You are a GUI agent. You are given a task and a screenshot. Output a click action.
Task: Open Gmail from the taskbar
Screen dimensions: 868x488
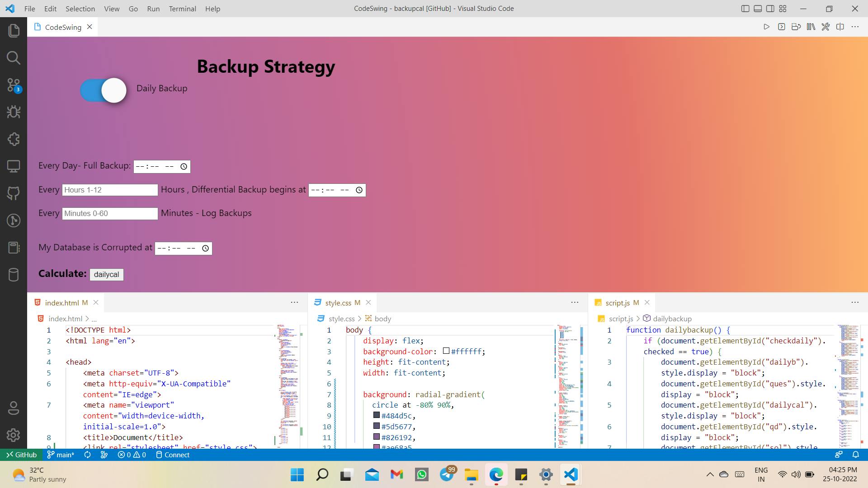coord(397,475)
